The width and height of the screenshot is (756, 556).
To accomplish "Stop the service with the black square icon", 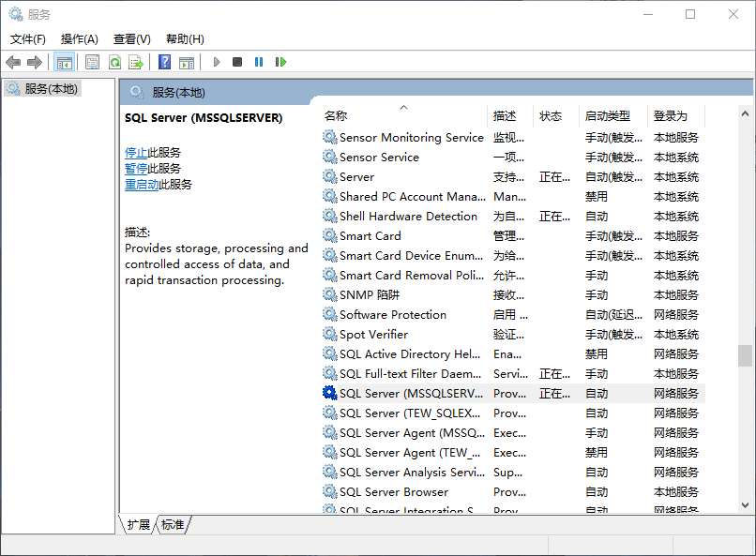I will click(x=236, y=62).
